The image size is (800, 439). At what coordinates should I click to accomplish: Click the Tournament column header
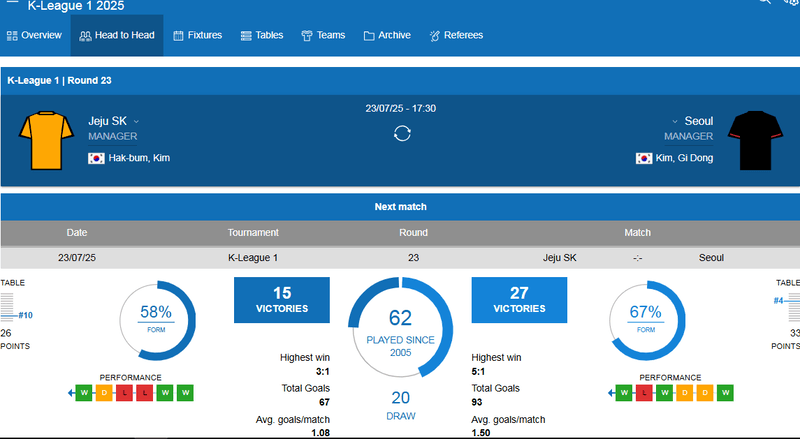[253, 232]
